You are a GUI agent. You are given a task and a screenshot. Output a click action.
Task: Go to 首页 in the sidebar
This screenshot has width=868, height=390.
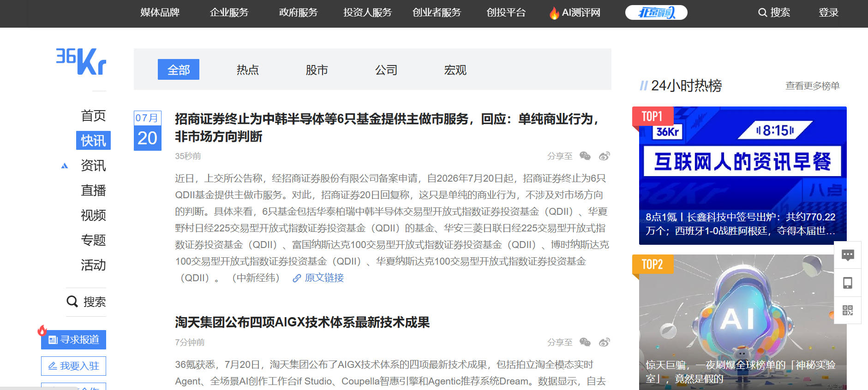click(93, 116)
